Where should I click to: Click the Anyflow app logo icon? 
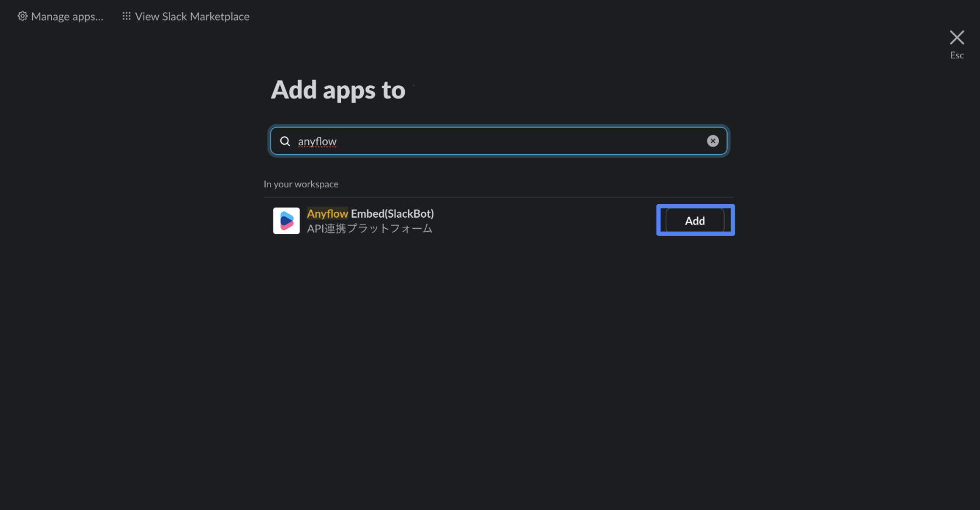point(286,221)
